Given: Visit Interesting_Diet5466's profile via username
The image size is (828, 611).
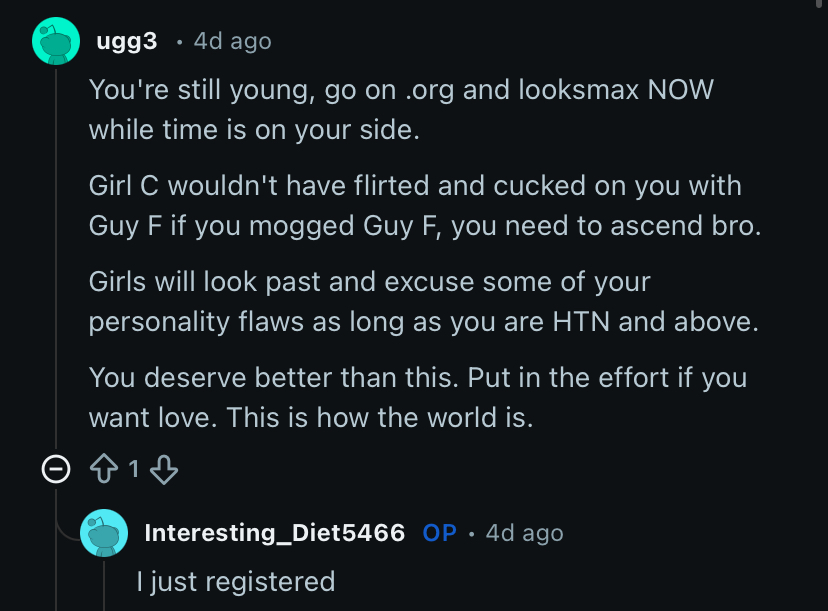Looking at the screenshot, I should click(x=274, y=533).
